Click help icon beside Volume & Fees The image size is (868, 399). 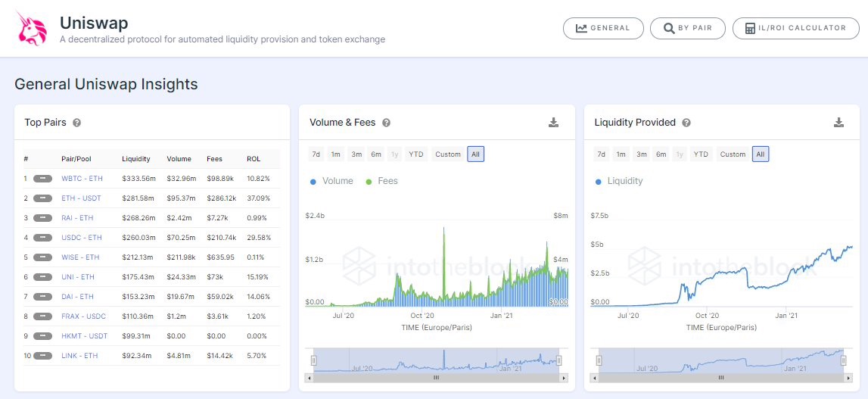[x=387, y=123]
